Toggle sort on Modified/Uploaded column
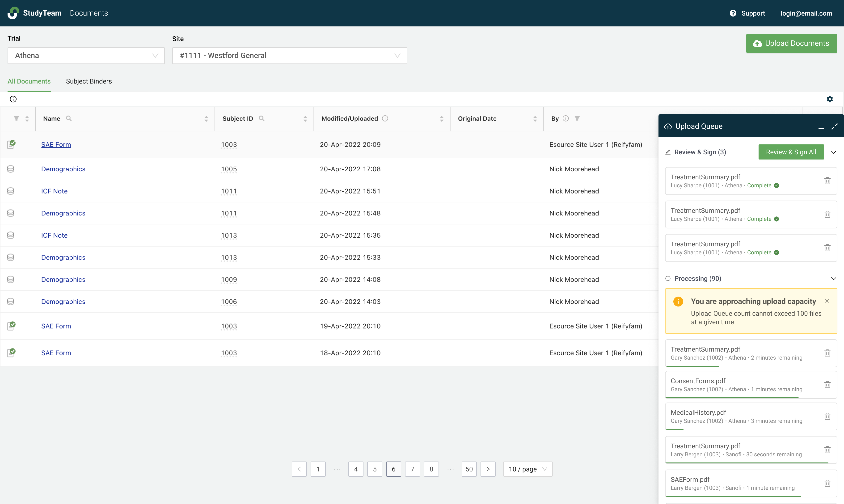844x504 pixels. 442,119
